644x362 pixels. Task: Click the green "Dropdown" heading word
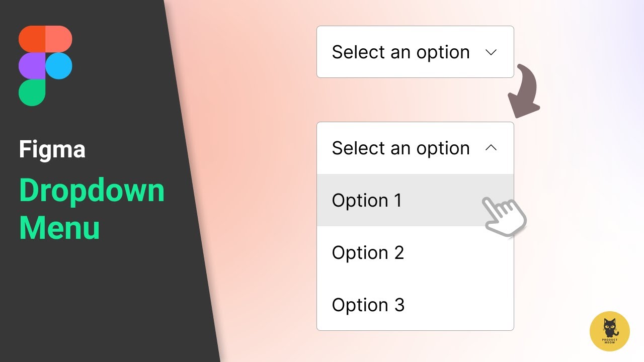92,191
